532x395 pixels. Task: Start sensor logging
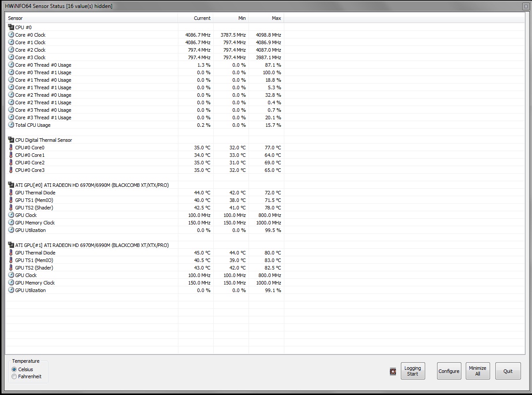(412, 371)
